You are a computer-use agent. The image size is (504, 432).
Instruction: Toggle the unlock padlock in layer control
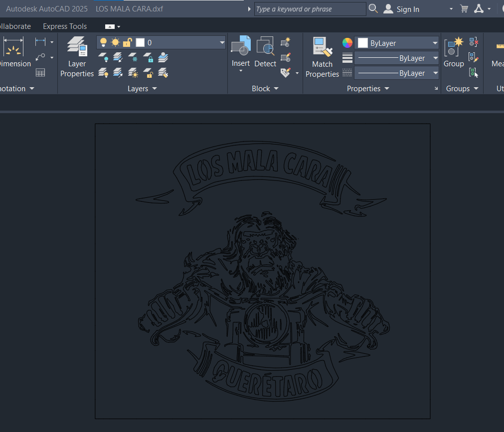pyautogui.click(x=127, y=42)
